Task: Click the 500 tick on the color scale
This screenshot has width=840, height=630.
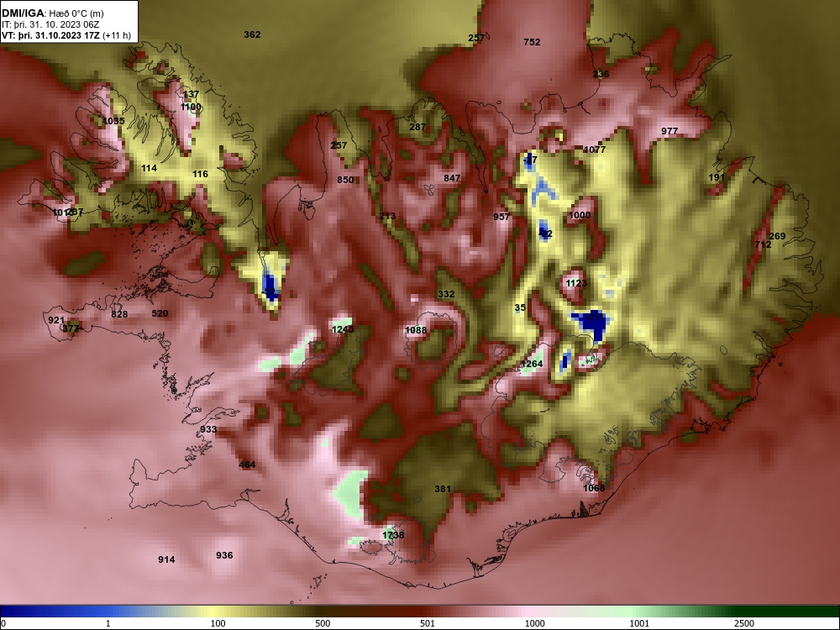Action: (x=323, y=623)
